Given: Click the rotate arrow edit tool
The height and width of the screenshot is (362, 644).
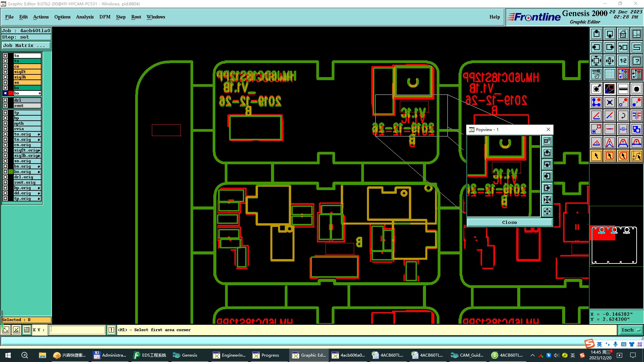Looking at the screenshot, I should [623, 116].
